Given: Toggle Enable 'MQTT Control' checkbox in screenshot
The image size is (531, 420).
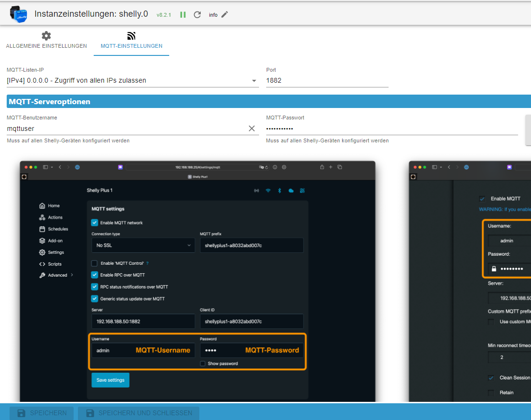Looking at the screenshot, I should pyautogui.click(x=95, y=263).
